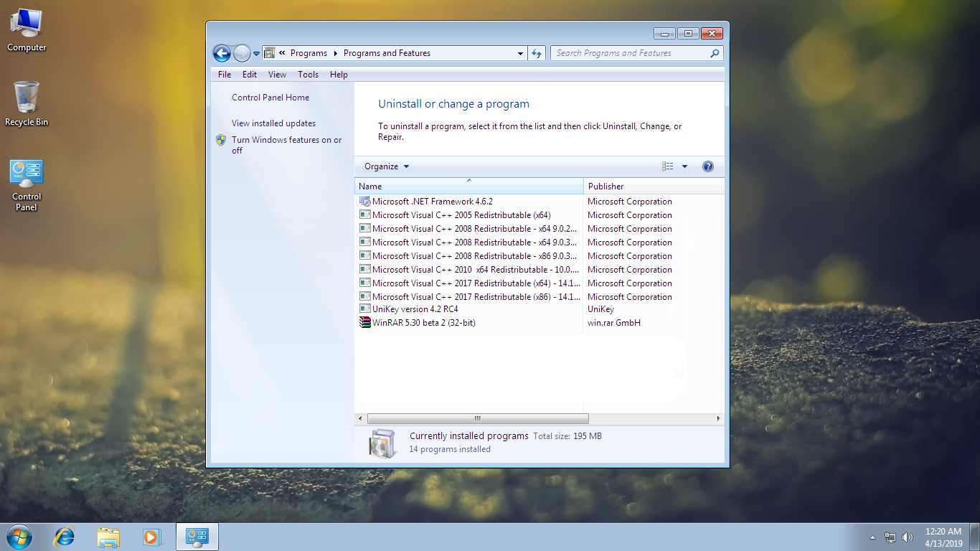Click the UniKey publisher cell
The width and height of the screenshot is (980, 551).
[601, 309]
